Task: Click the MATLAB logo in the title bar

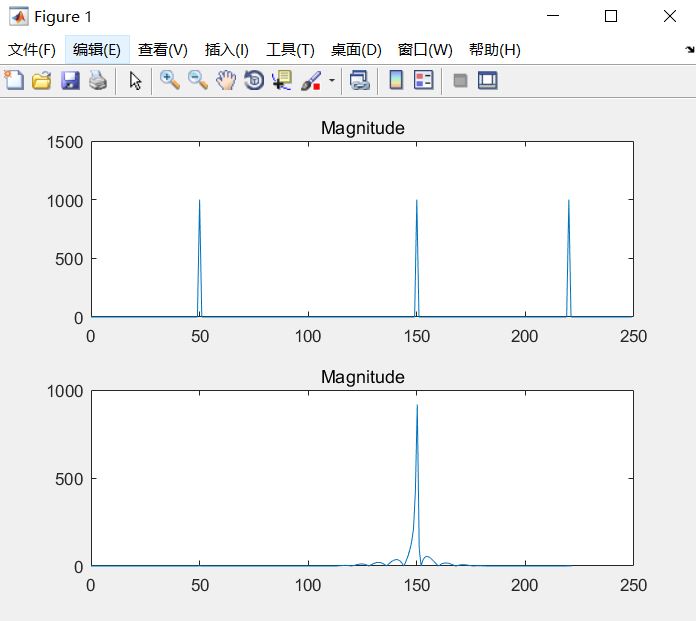Action: pos(19,17)
